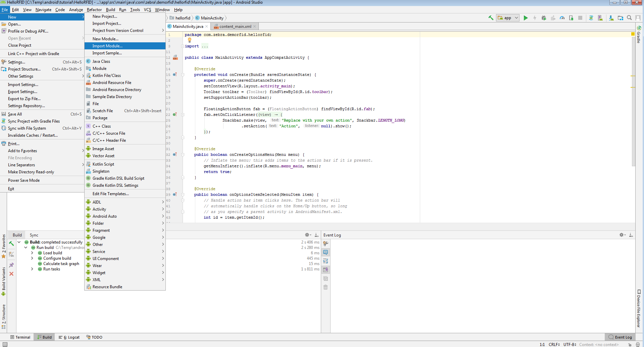Open the SDK Manager download icon
Viewport: 644px width, 347px height.
coord(611,18)
